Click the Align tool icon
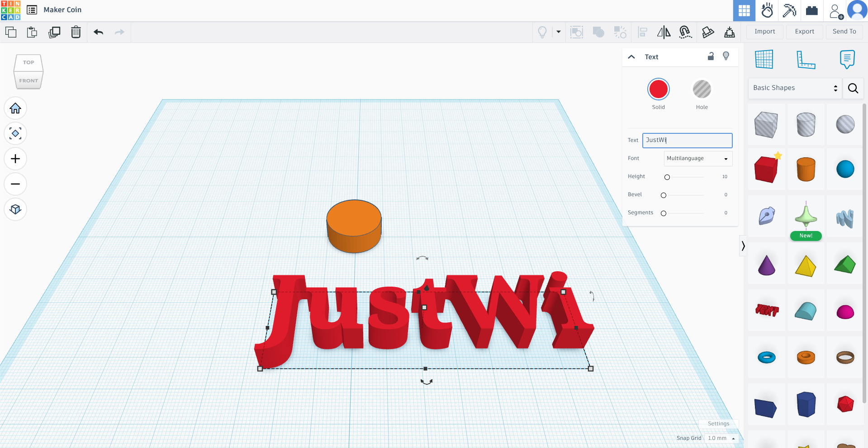868x448 pixels. (x=642, y=32)
